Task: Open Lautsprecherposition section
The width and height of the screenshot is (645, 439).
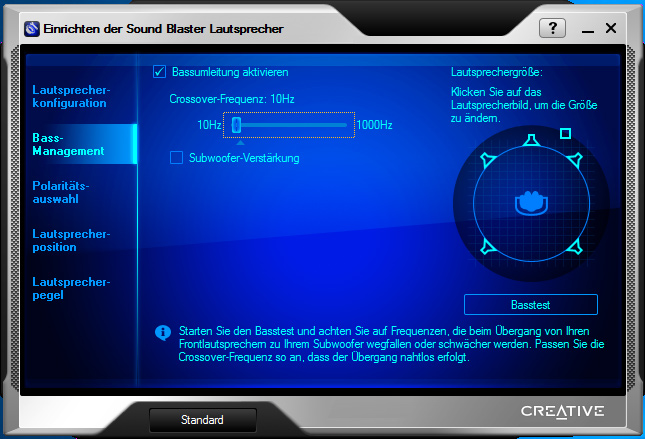Action: click(71, 240)
